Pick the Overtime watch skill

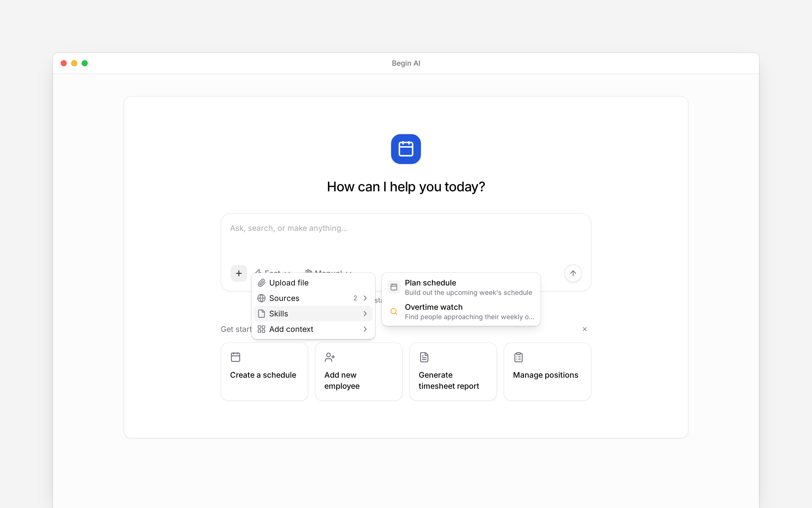click(x=461, y=311)
